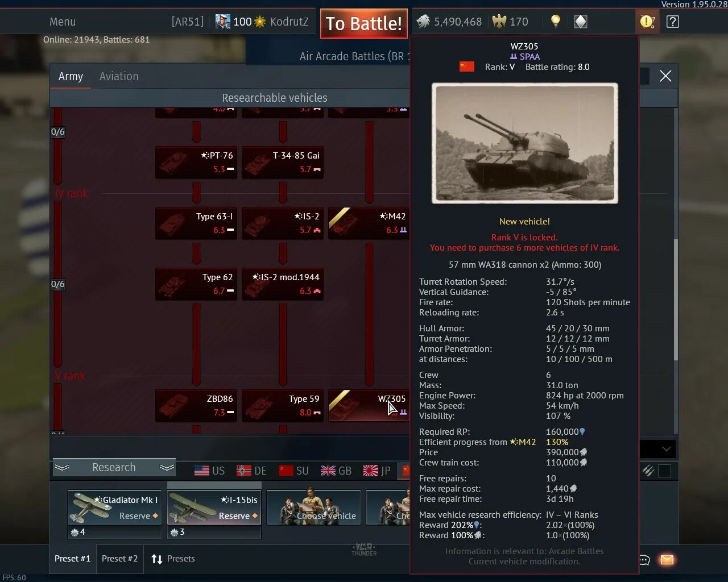This screenshot has height=582, width=728.
Task: Click the WZ305 vehicle preview image
Action: click(524, 143)
